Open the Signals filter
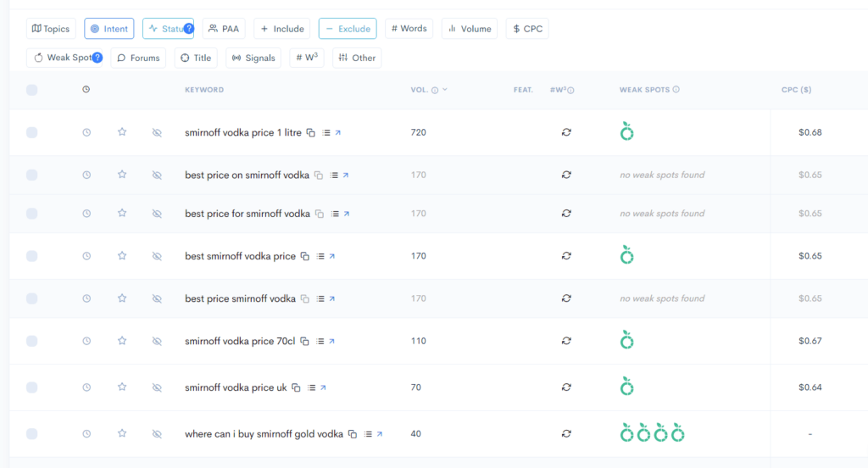Viewport: 868px width, 468px height. pos(253,58)
